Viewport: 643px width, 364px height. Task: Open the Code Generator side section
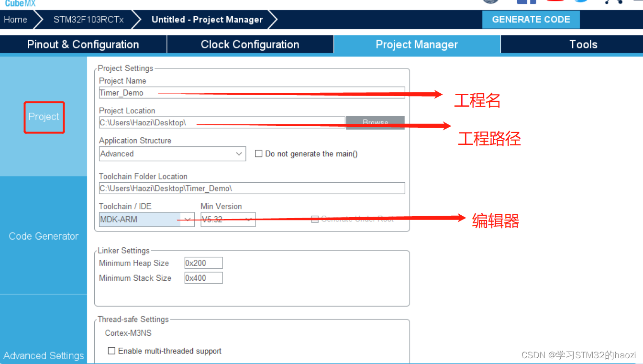click(44, 236)
